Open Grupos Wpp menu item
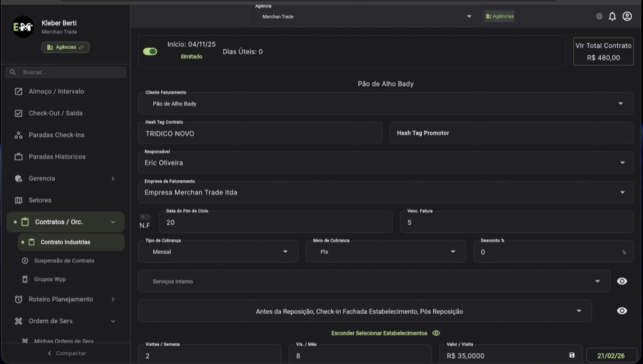The width and height of the screenshot is (643, 364). [x=50, y=279]
